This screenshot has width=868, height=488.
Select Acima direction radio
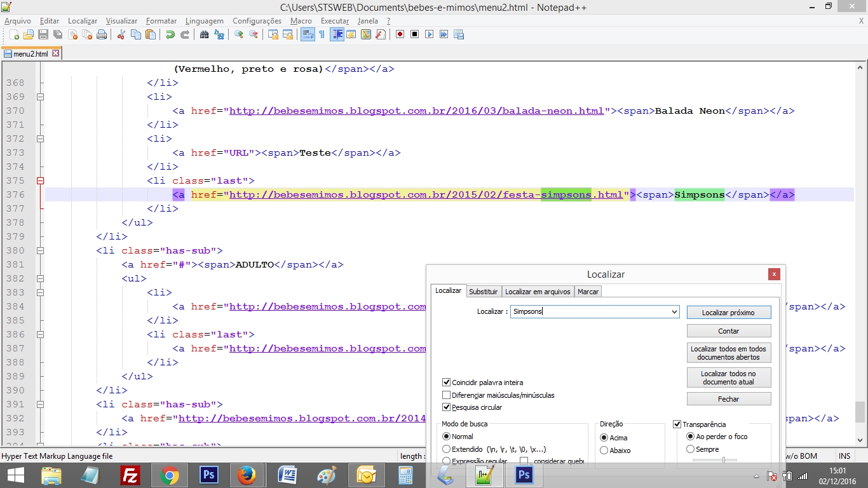coord(604,438)
